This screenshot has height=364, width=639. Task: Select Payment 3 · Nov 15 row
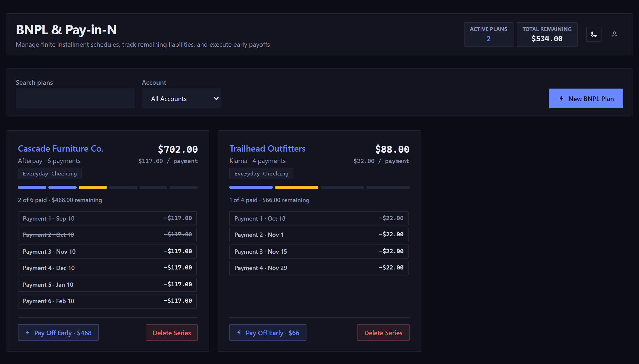[x=319, y=252]
